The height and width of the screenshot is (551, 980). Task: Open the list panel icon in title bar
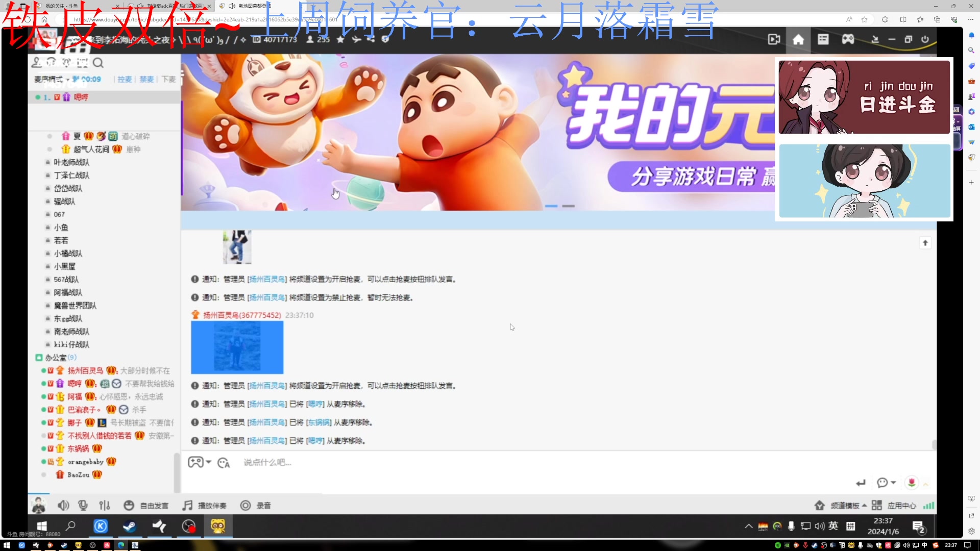(823, 39)
